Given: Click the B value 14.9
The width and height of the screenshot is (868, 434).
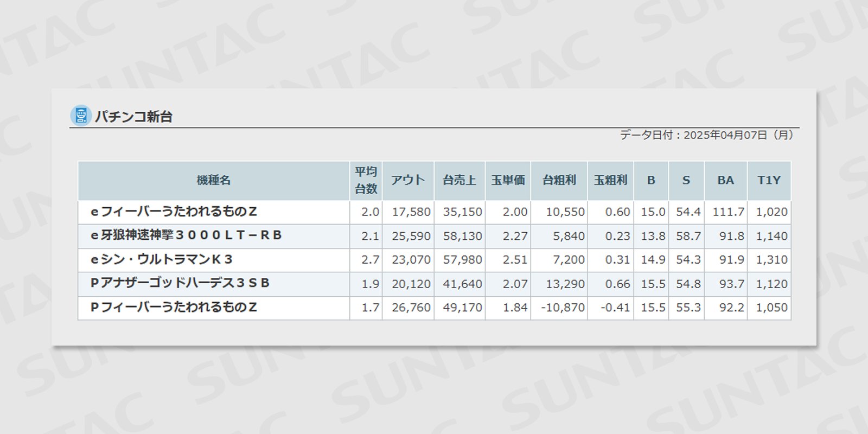Looking at the screenshot, I should click(x=653, y=260).
